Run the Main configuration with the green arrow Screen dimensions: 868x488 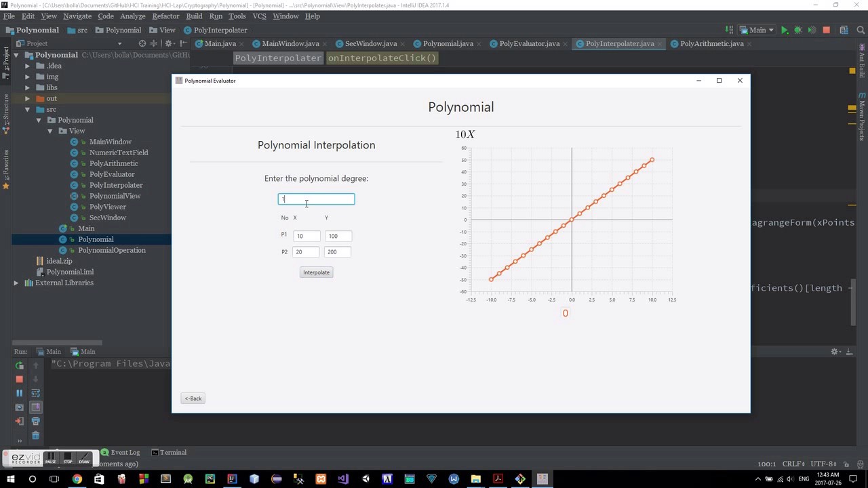tap(785, 30)
